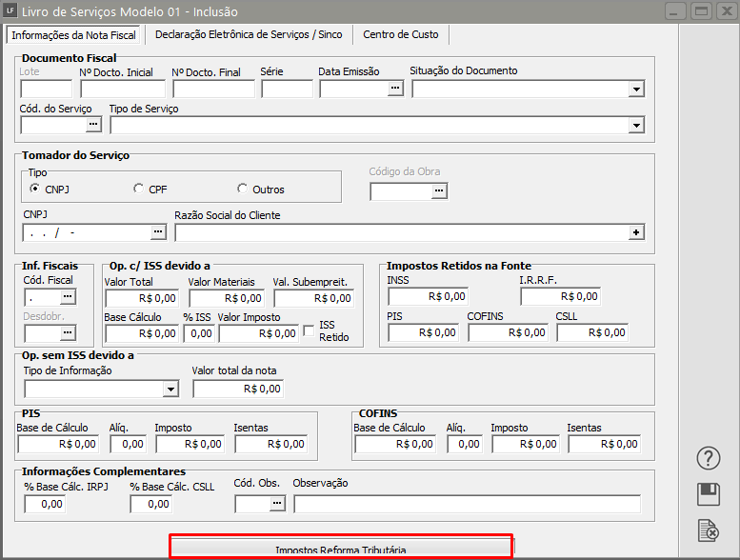The height and width of the screenshot is (560, 740).
Task: Click the COFINS Alíq. field
Action: point(466,444)
